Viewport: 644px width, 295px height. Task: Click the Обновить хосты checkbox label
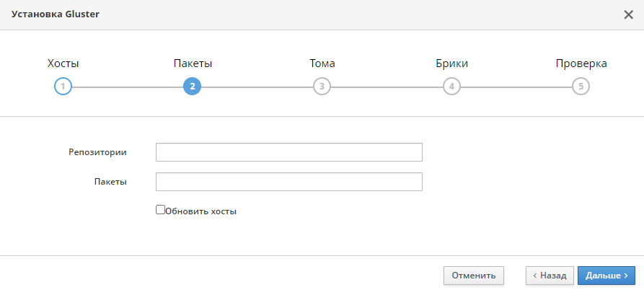coord(200,212)
